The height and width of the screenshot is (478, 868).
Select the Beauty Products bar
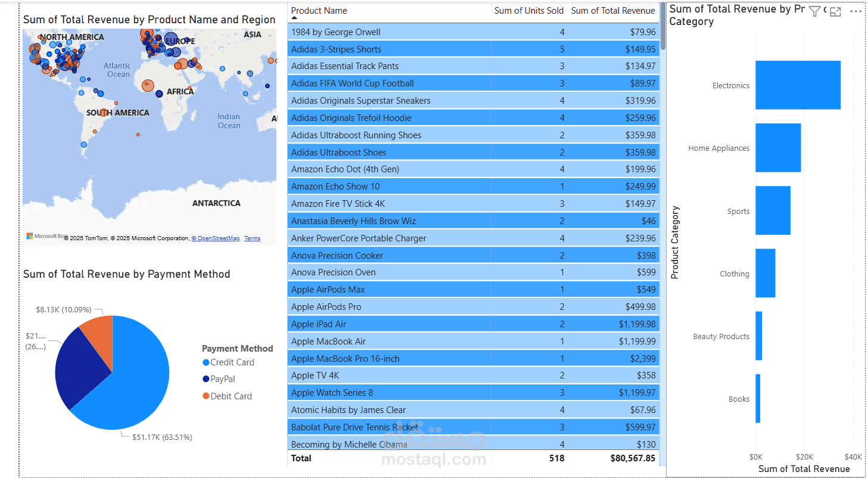pos(758,336)
